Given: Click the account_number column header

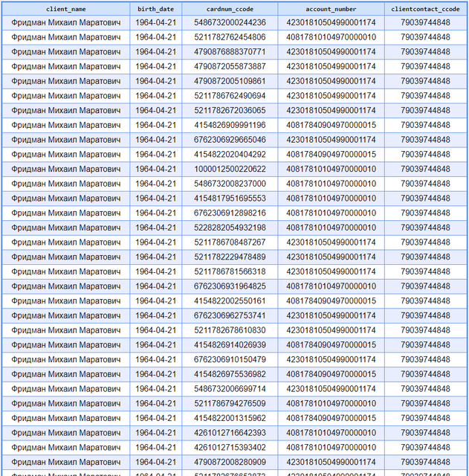Looking at the screenshot, I should pyautogui.click(x=331, y=9).
